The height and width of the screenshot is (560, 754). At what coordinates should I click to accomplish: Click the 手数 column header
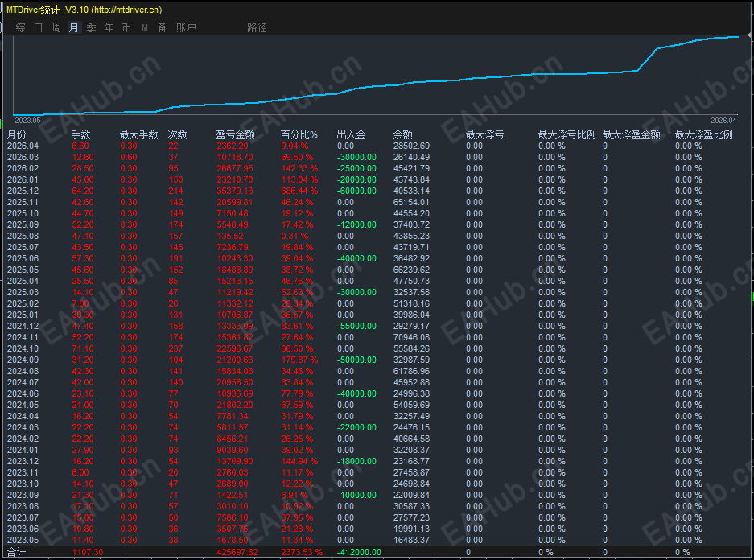click(80, 134)
